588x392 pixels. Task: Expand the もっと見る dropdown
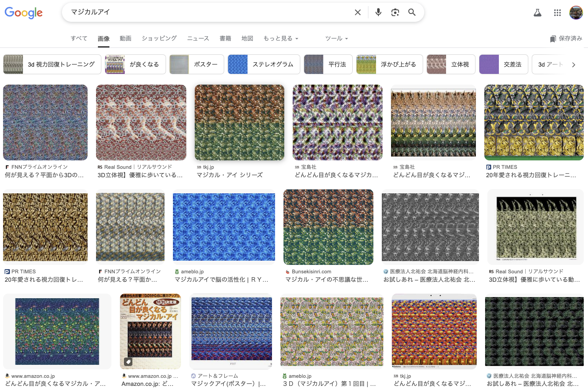coord(281,39)
